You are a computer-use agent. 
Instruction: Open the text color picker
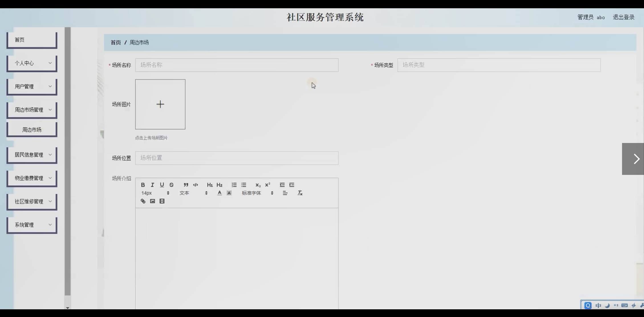(x=219, y=193)
